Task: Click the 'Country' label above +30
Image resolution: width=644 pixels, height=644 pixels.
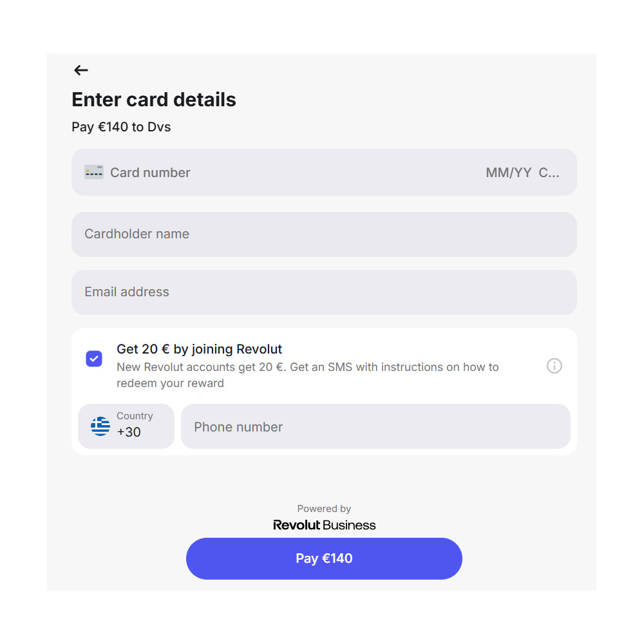Action: pyautogui.click(x=135, y=416)
